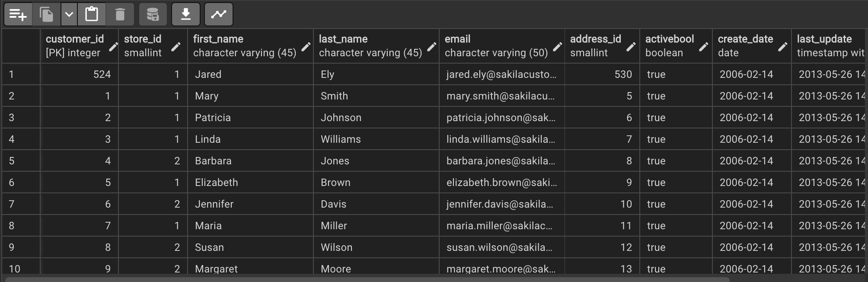Select the create_date column header

[752, 46]
